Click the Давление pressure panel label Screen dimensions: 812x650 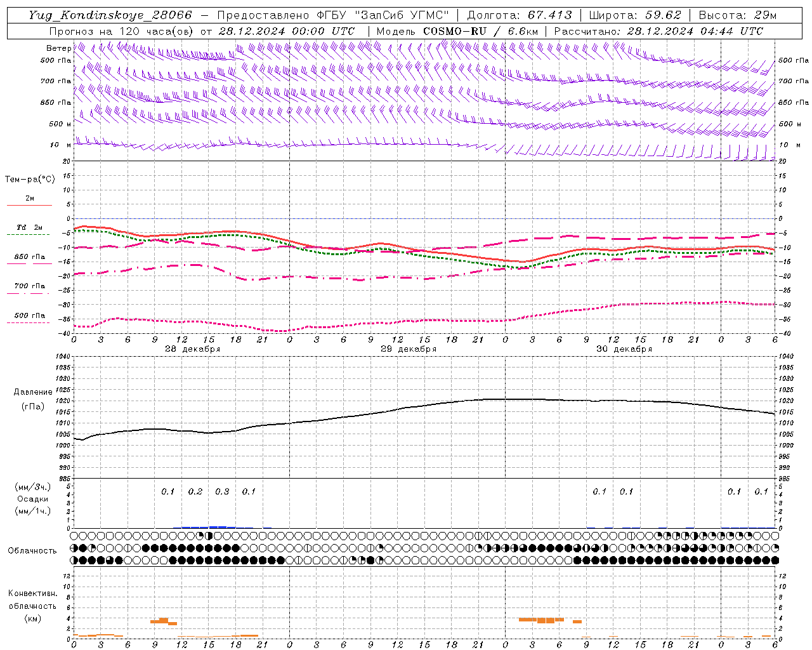tap(33, 392)
